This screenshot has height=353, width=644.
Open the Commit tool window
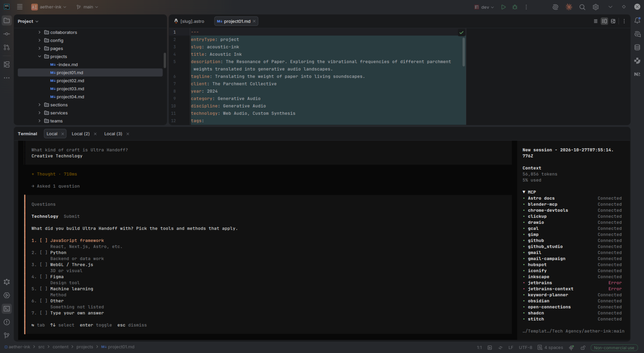coord(7,34)
